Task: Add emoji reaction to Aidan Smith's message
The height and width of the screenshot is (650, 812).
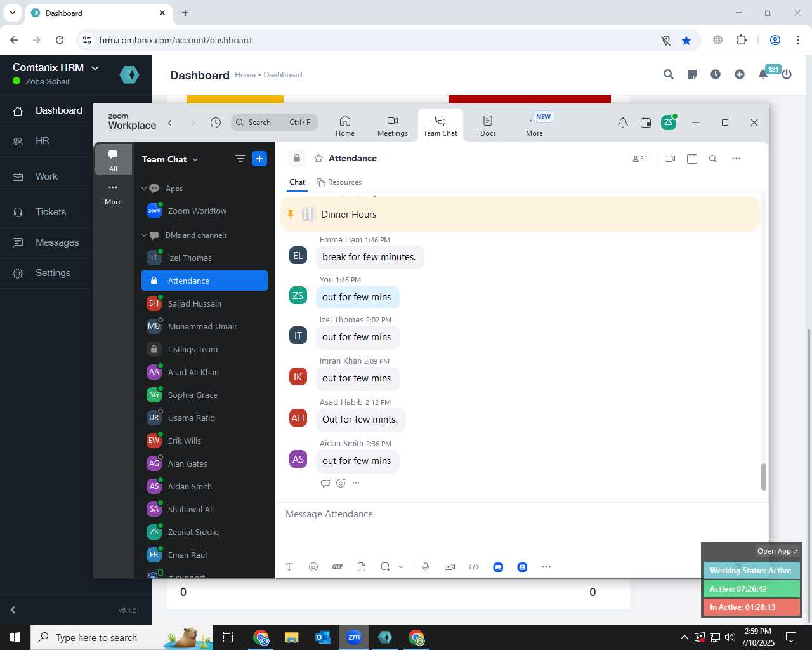Action: point(341,483)
